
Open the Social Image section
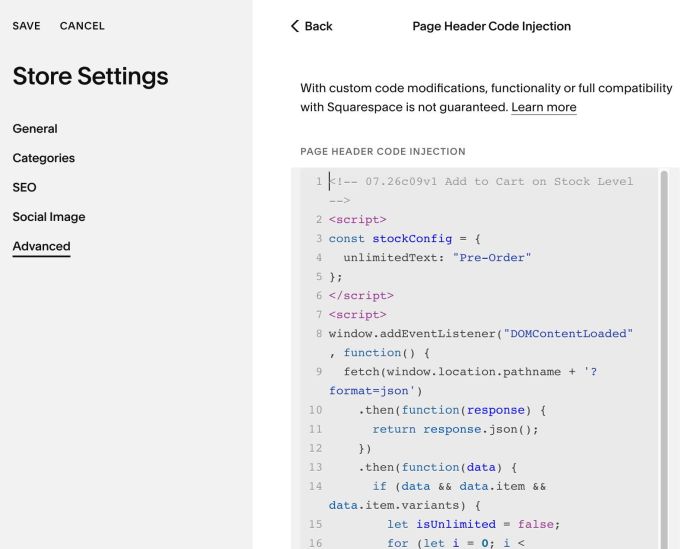[49, 217]
